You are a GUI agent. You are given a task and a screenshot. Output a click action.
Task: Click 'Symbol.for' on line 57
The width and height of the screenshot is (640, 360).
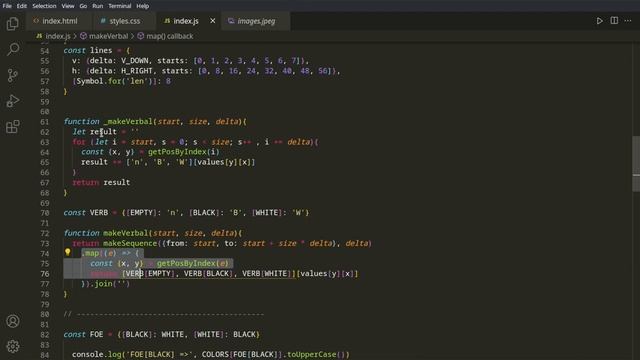click(99, 81)
